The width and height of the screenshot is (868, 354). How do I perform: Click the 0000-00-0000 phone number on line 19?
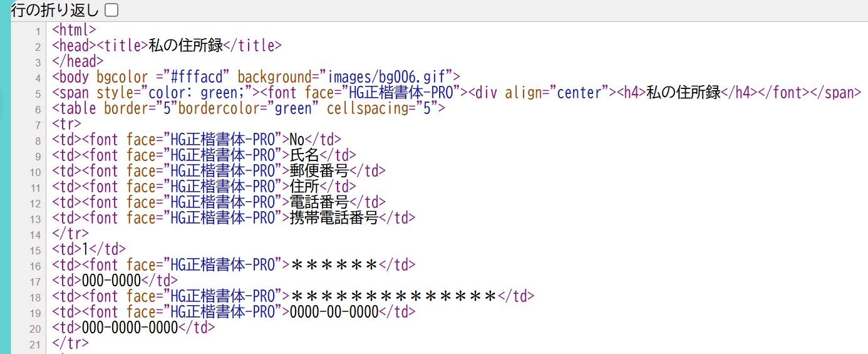(x=334, y=312)
